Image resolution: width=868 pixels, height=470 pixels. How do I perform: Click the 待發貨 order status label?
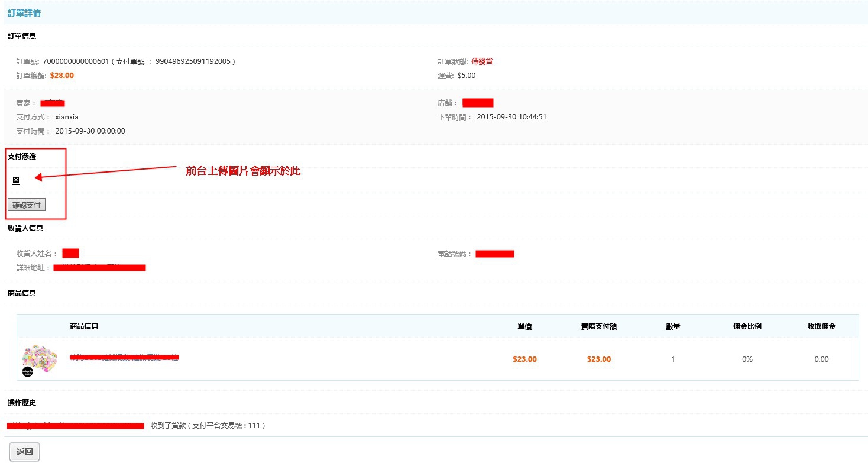pyautogui.click(x=482, y=61)
